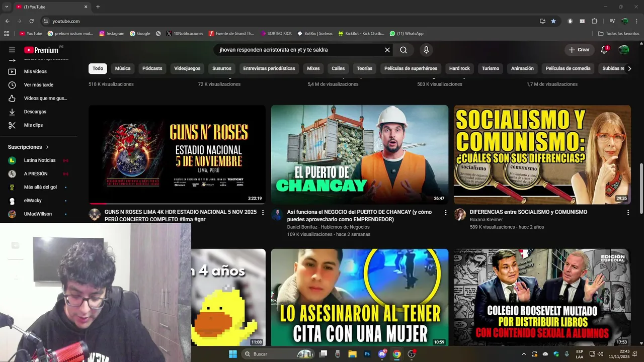Viewport: 644px width, 362px height.
Task: Open Photoshop from the taskbar
Action: (367, 354)
